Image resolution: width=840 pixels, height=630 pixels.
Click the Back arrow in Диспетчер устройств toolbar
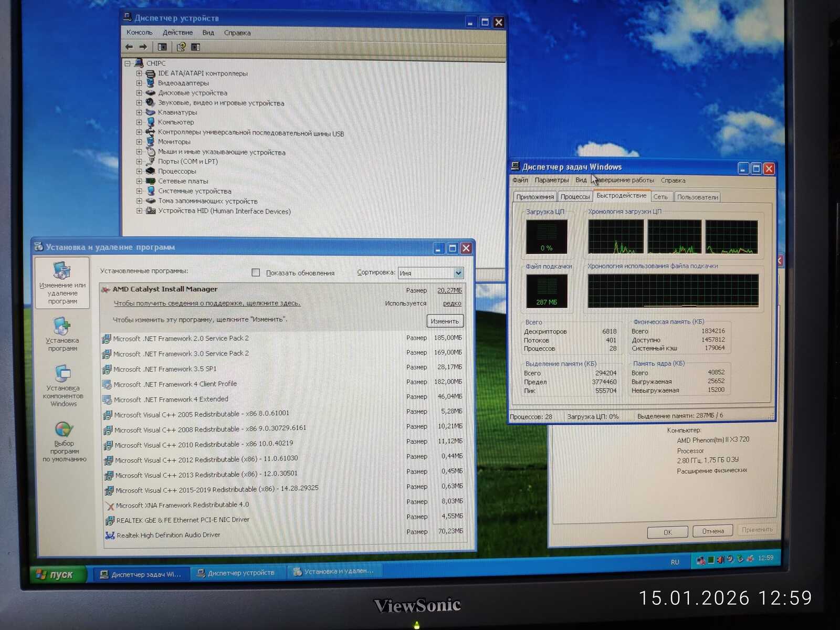pos(129,47)
